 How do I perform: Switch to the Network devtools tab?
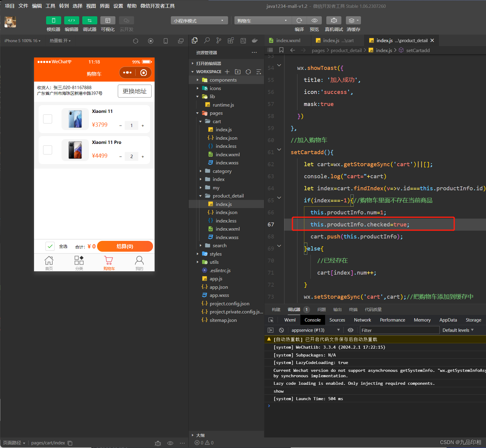[x=362, y=320]
